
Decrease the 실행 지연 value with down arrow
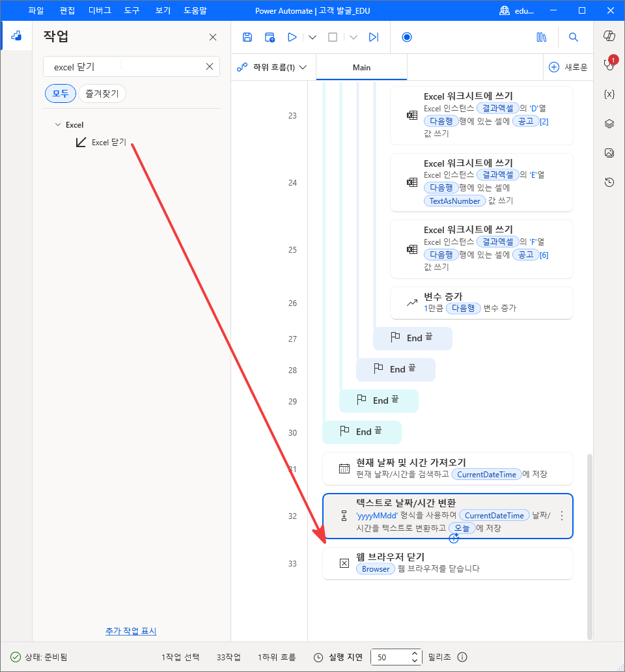pos(414,660)
